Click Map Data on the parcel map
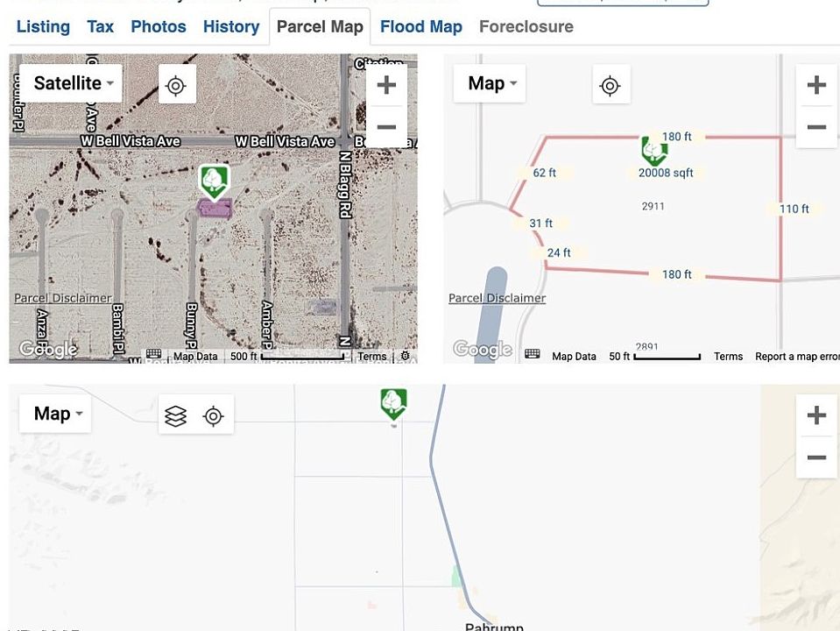The image size is (840, 631). tap(574, 356)
